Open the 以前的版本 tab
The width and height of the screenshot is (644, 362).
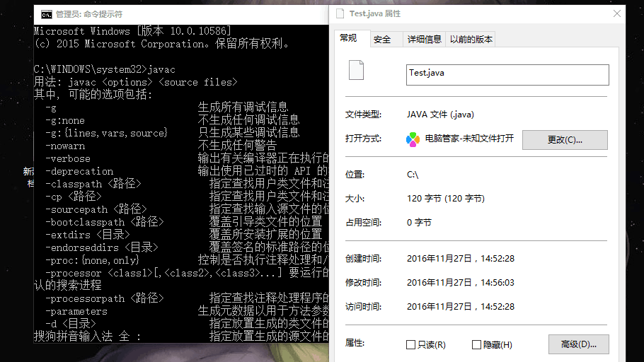(471, 40)
